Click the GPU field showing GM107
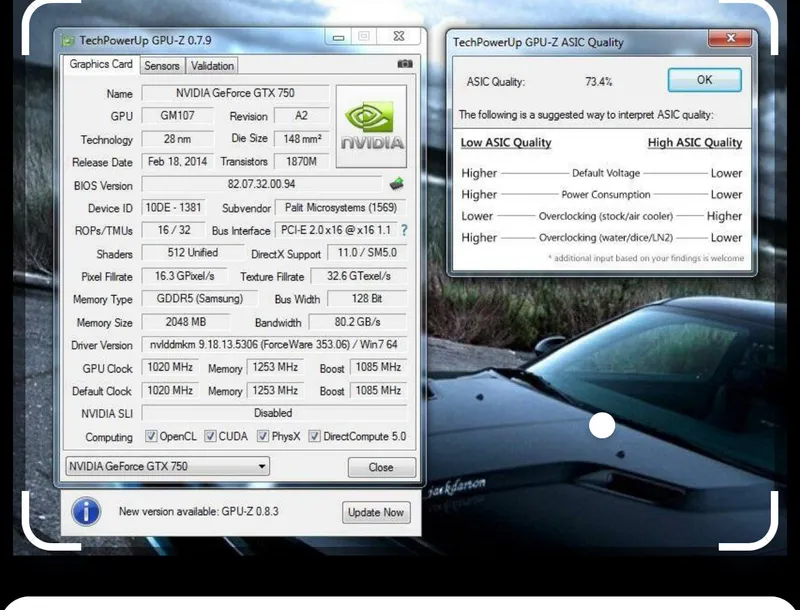The width and height of the screenshot is (800, 610). pos(178,116)
